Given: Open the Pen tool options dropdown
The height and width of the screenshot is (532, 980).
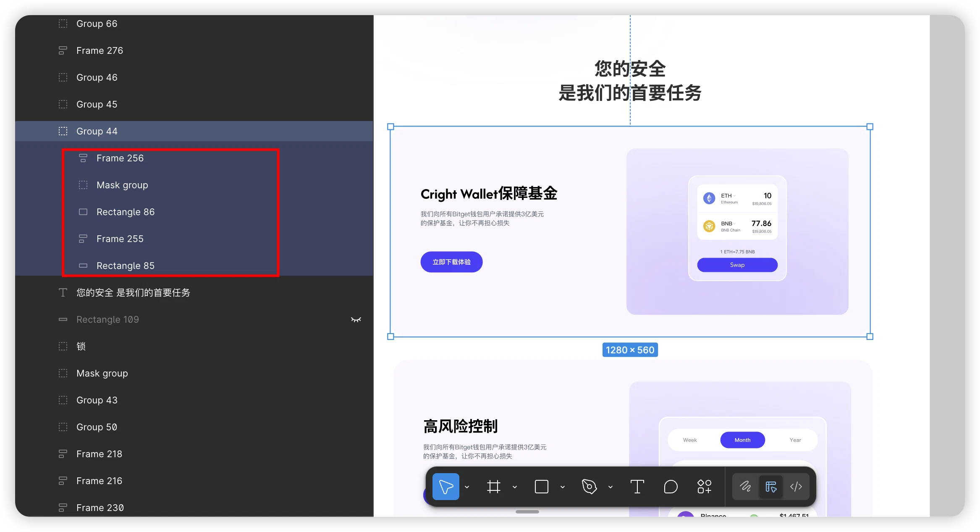Looking at the screenshot, I should [x=611, y=487].
